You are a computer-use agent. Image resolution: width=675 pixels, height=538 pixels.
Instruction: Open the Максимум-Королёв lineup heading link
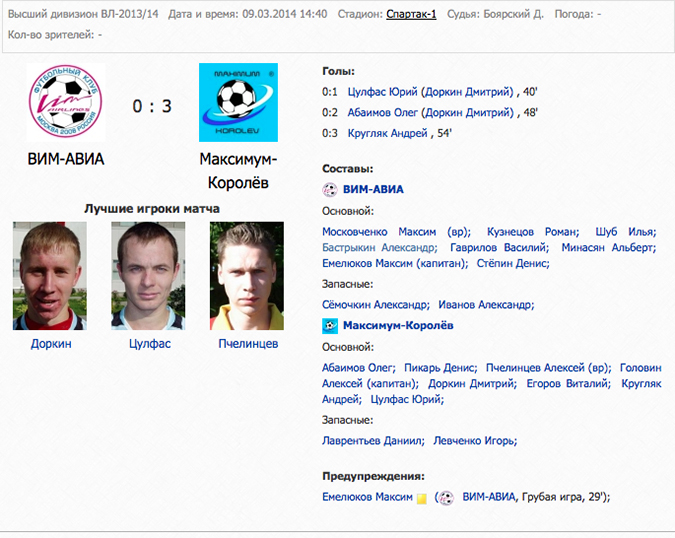tap(398, 325)
